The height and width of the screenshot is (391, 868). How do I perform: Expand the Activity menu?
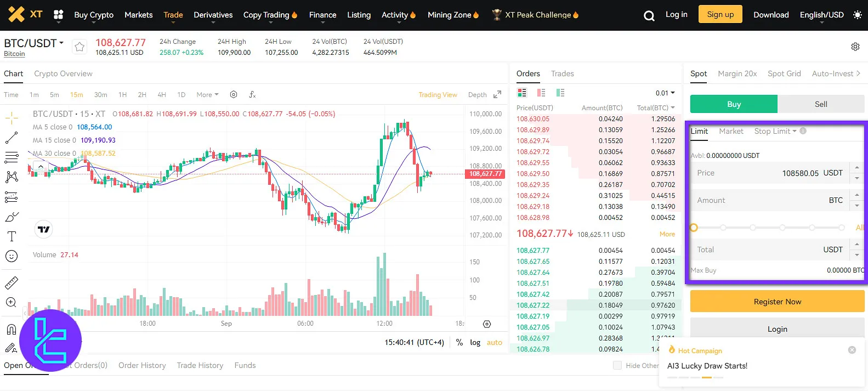399,15
